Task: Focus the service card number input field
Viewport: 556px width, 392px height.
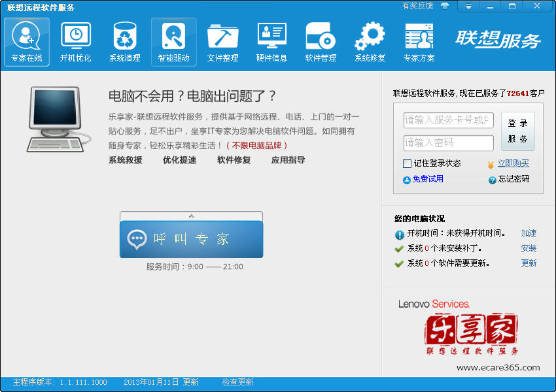Action: coord(448,120)
